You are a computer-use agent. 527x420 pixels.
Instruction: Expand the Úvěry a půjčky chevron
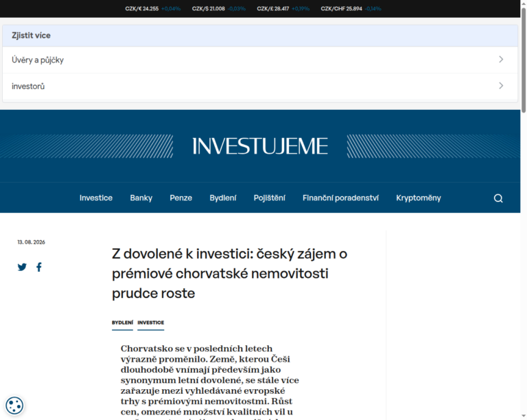[x=501, y=60]
